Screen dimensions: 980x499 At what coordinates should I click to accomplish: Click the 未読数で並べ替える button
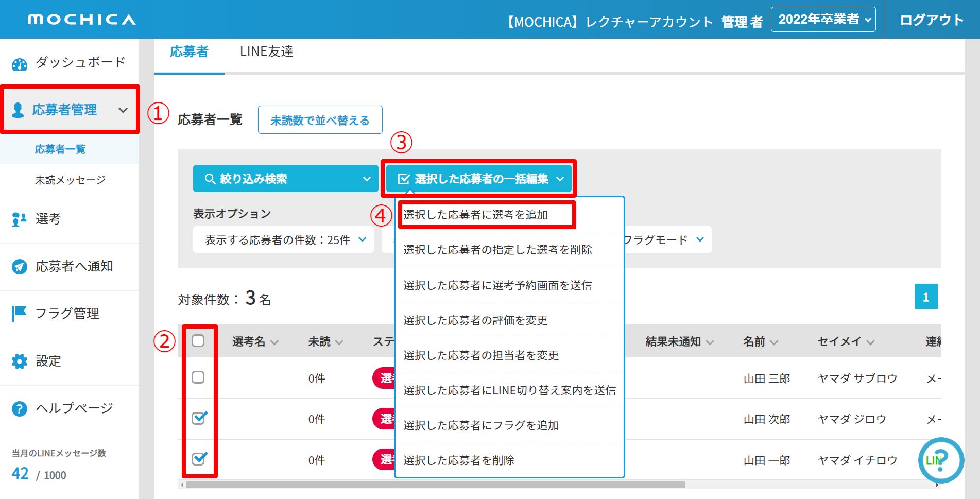point(320,120)
